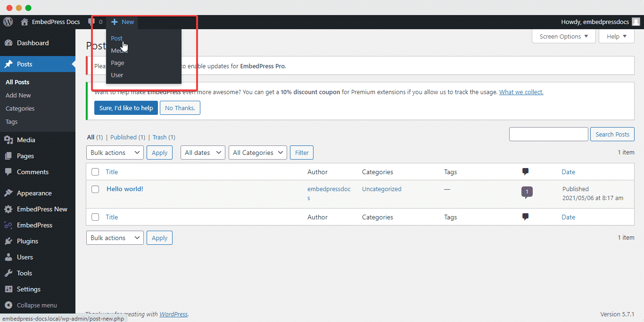This screenshot has width=644, height=322.
Task: Click the Sure, I'd like to help button
Action: click(x=125, y=108)
